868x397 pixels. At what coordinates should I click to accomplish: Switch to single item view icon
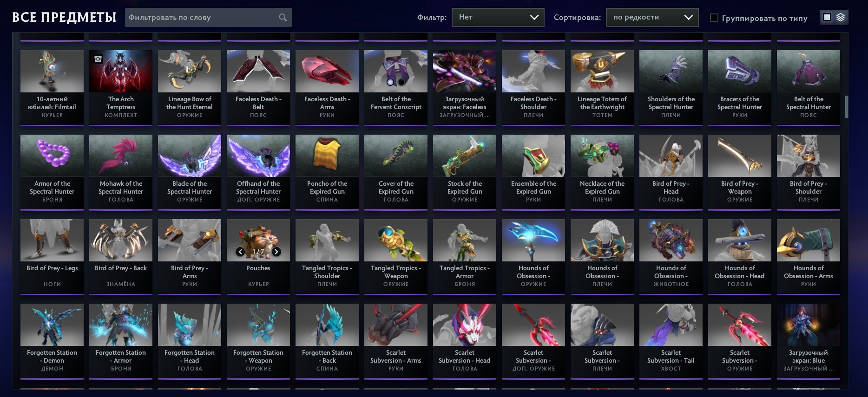(x=827, y=17)
